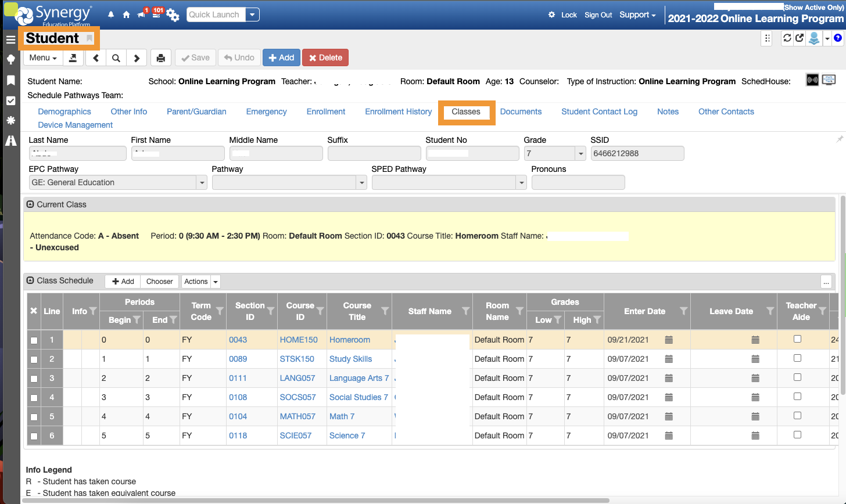The image size is (846, 504).
Task: Go to next student record arrow
Action: tap(137, 58)
